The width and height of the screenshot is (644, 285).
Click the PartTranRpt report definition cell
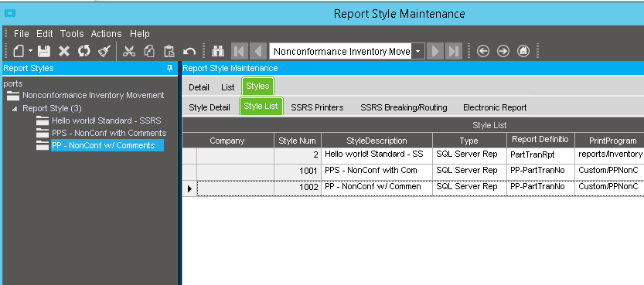click(540, 155)
